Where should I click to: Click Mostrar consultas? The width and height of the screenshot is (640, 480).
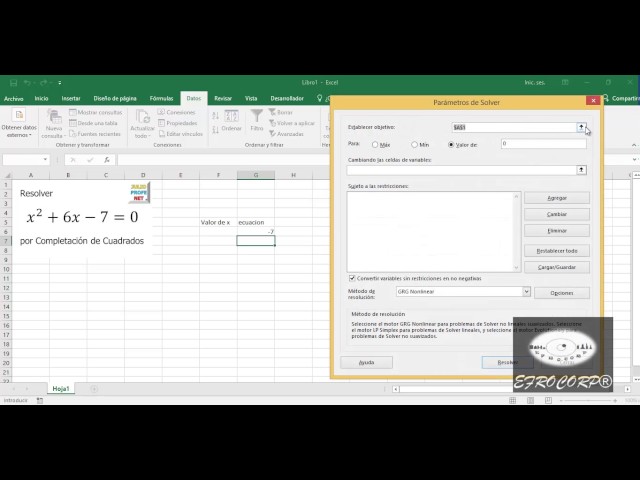[96, 112]
